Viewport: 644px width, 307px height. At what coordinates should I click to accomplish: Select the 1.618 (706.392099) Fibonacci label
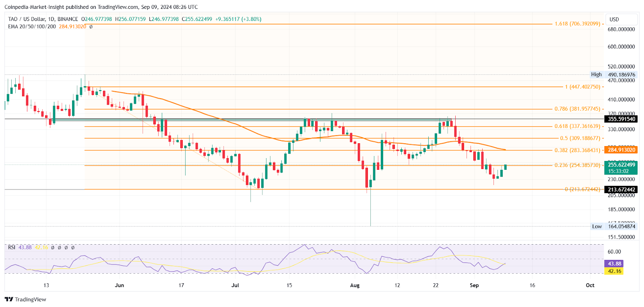point(578,24)
